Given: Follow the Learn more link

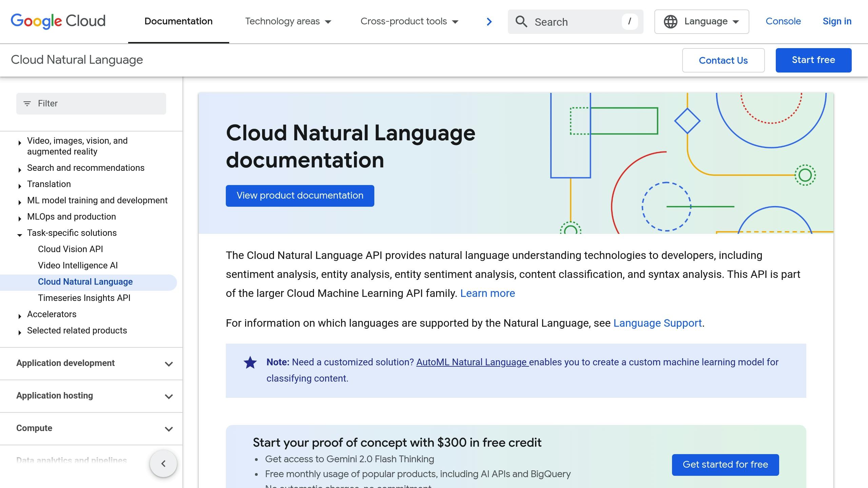Looking at the screenshot, I should pos(488,293).
